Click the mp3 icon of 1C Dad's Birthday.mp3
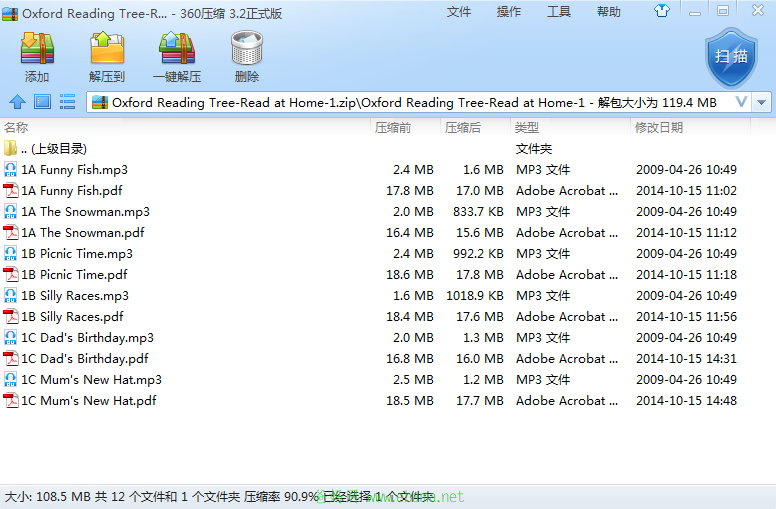This screenshot has height=509, width=776. pos(10,338)
